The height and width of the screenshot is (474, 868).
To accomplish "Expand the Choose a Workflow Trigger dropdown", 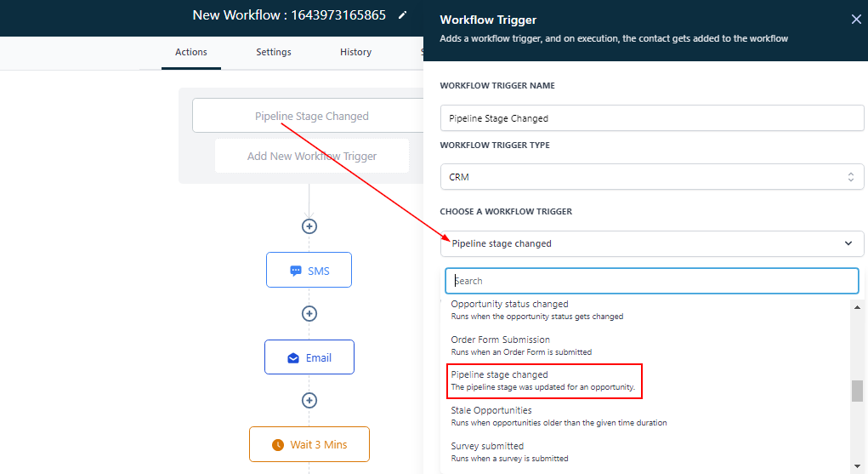I will tap(651, 243).
